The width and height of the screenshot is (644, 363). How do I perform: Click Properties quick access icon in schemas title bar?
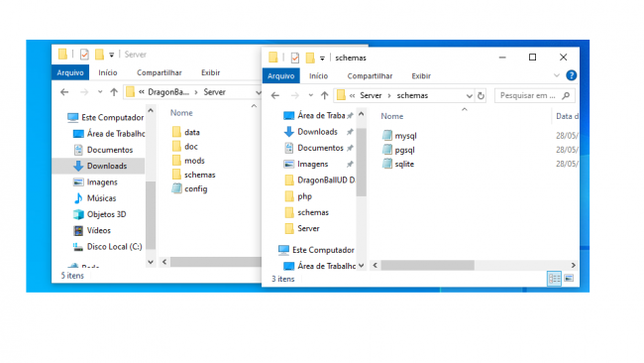pos(295,58)
